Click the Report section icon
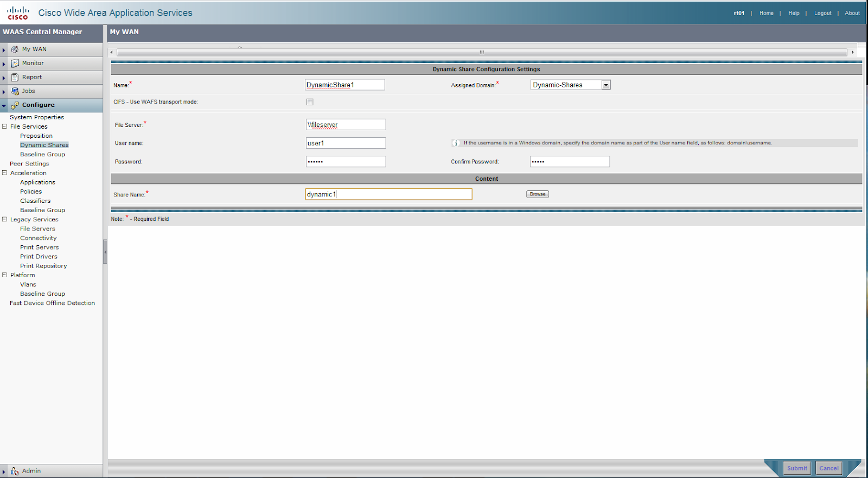868x478 pixels. (15, 78)
